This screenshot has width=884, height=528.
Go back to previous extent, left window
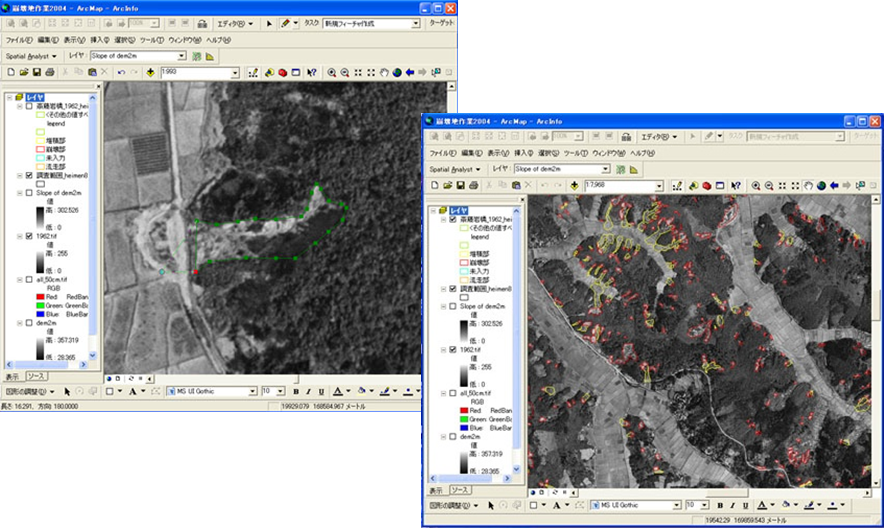(410, 72)
